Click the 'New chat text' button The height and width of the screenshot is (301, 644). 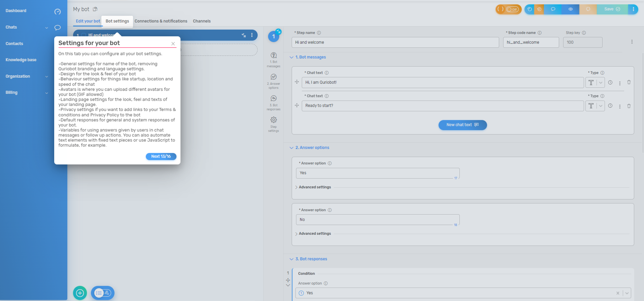click(462, 125)
